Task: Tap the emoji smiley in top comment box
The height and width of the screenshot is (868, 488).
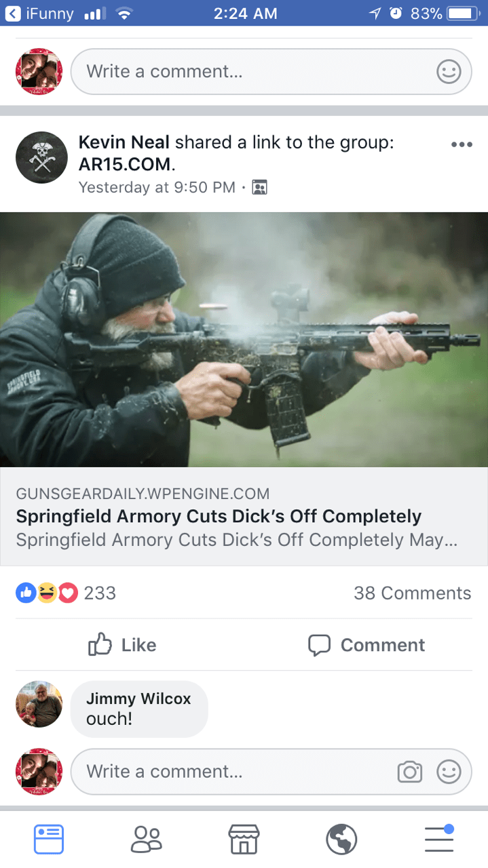Action: (449, 71)
